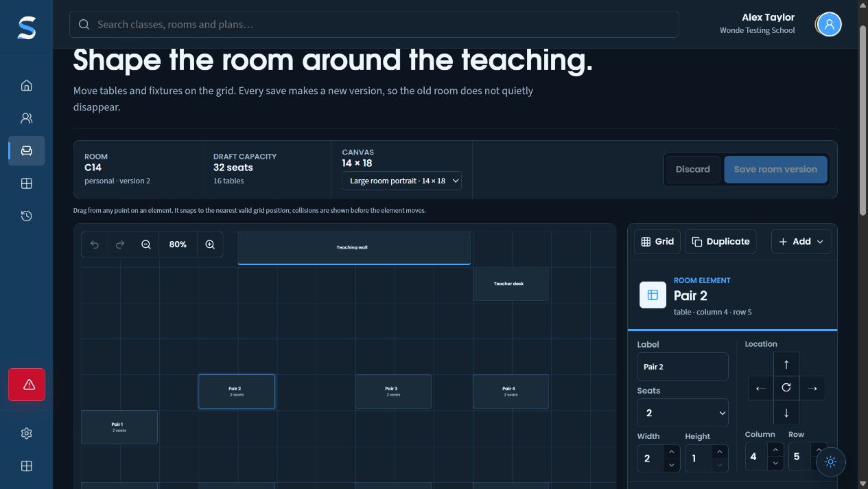Click the red warning alert button
Viewport: 868px width, 489px height.
(27, 385)
